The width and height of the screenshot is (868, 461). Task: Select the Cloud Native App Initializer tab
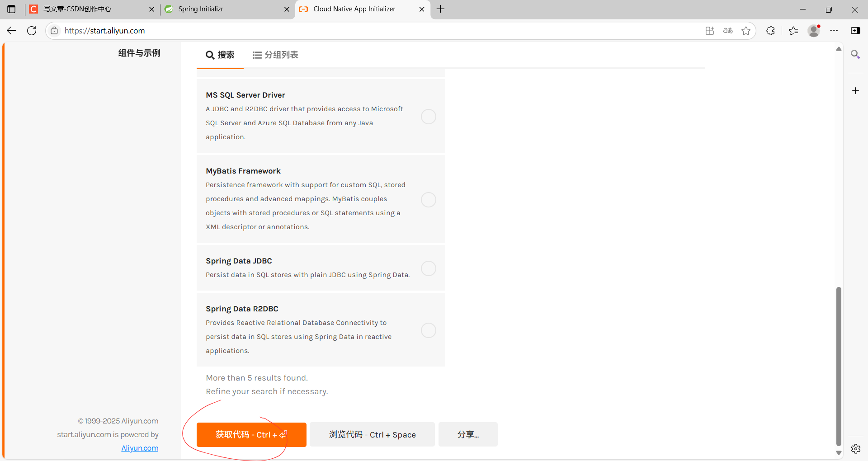click(x=363, y=9)
